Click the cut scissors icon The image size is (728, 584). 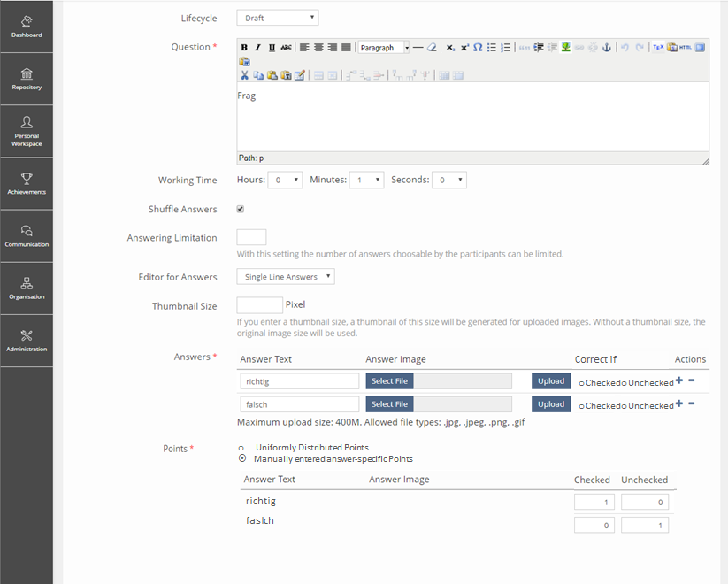(245, 75)
